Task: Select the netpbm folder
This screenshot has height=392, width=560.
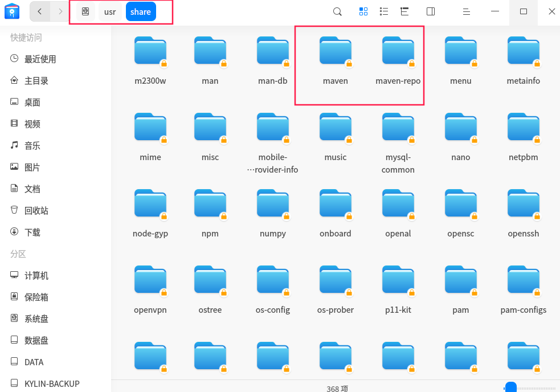Action: pos(523,137)
